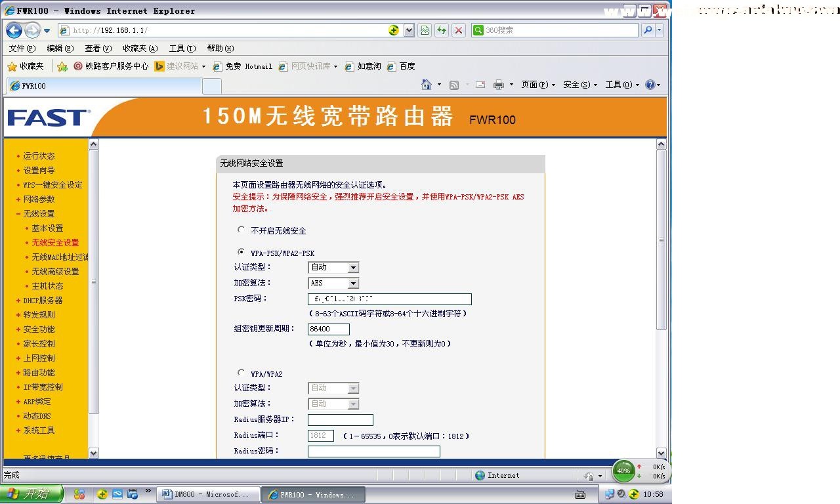Open the 帮助(H) menu

pyautogui.click(x=220, y=49)
